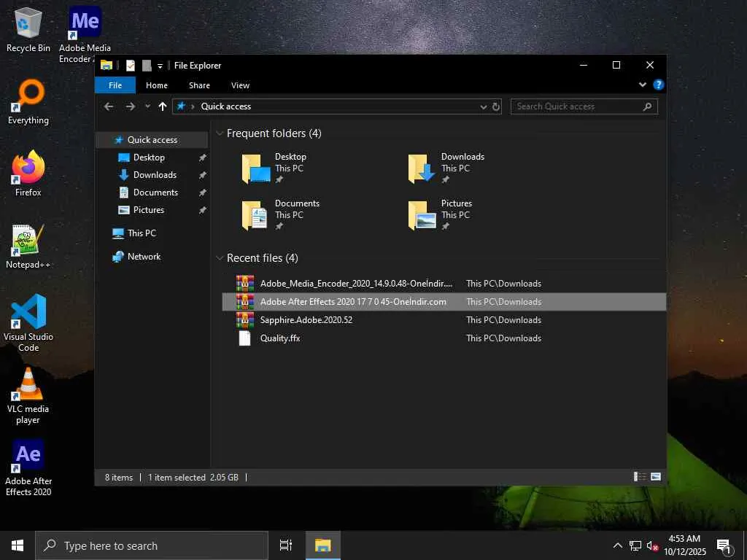Launch Adobe After Effects 2020 shortcut
This screenshot has width=747, height=560.
click(x=28, y=467)
